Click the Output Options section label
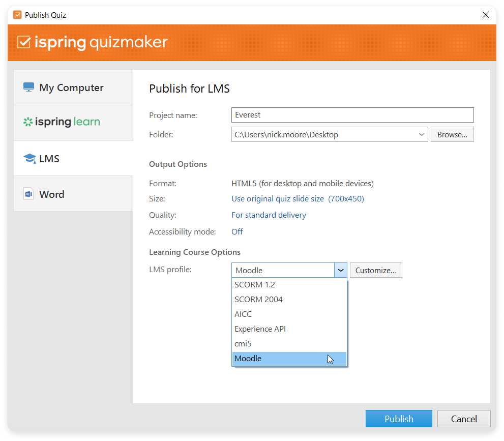The height and width of the screenshot is (441, 504). point(178,164)
